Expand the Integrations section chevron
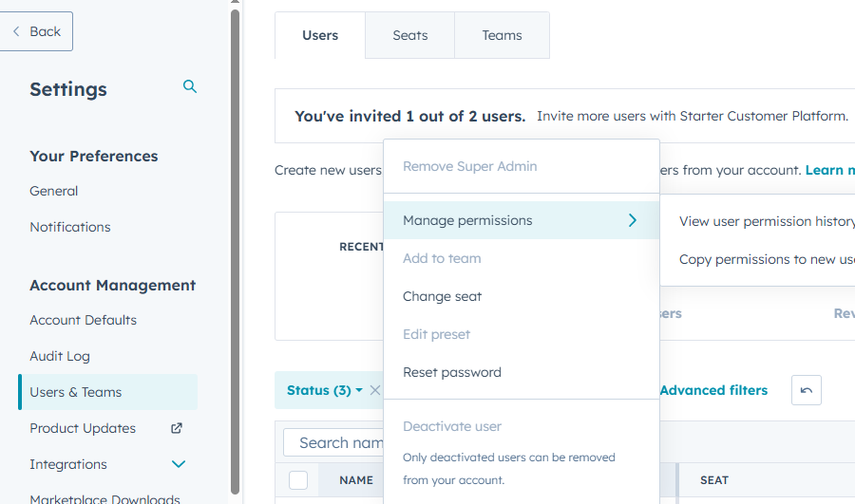 (178, 464)
